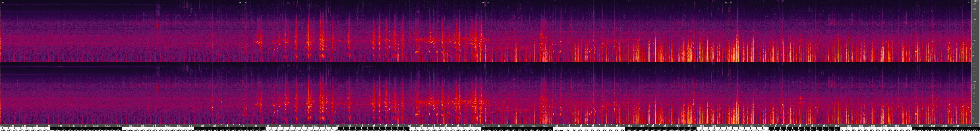
Task: Click the fourth clip's fade-in handle
Action: tap(731, 2)
